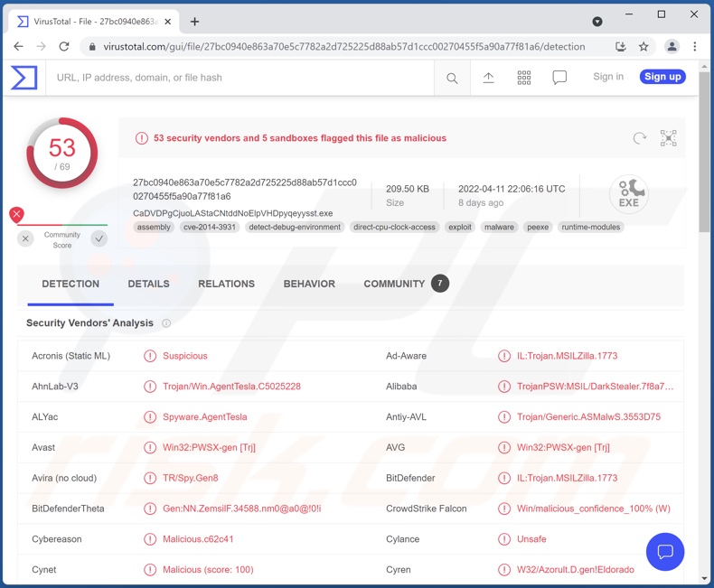Vote negative with community X button
Viewport: 714px width, 588px height.
25,238
